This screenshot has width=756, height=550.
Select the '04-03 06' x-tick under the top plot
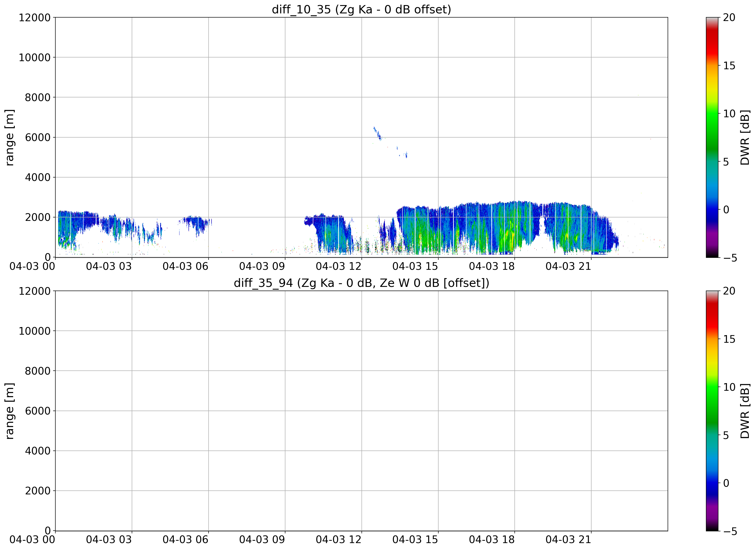pos(186,266)
